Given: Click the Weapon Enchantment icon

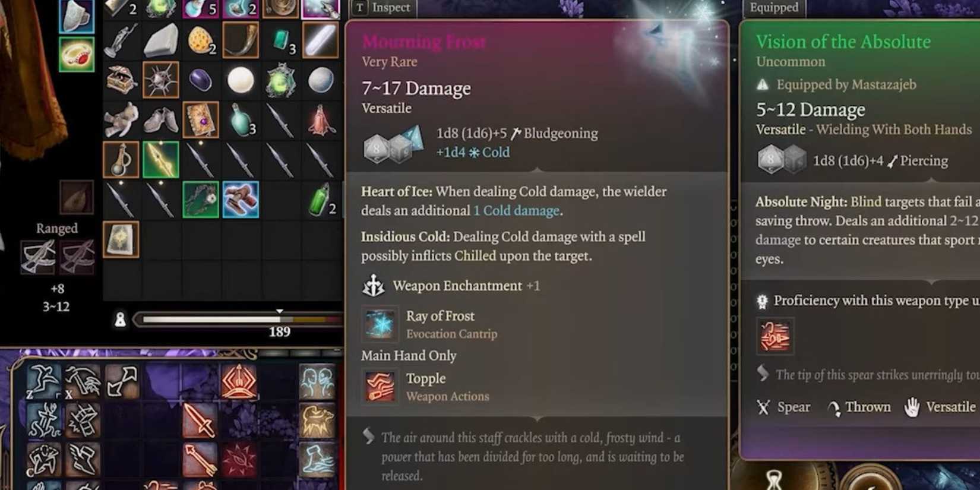Looking at the screenshot, I should 374,286.
